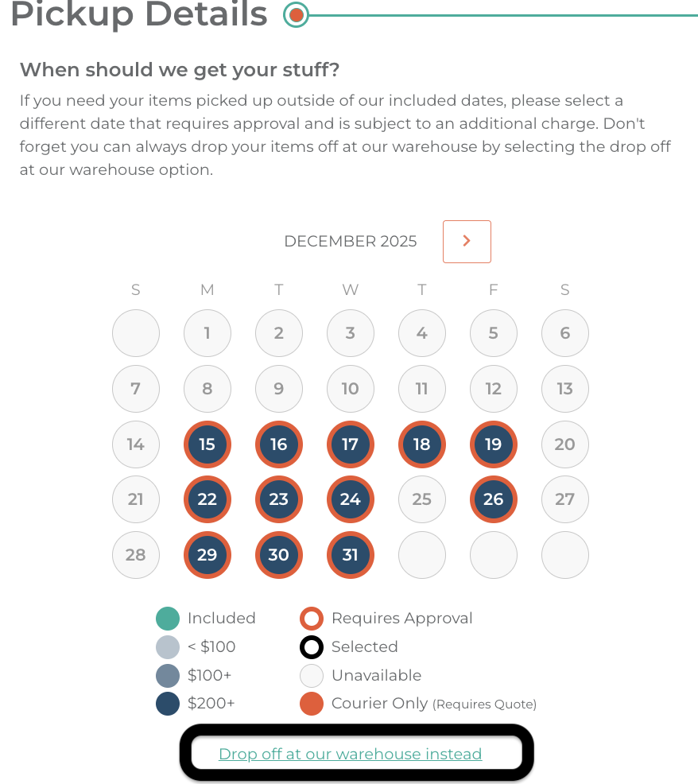Choose December 24 pickup date
This screenshot has height=784, width=698.
click(350, 499)
